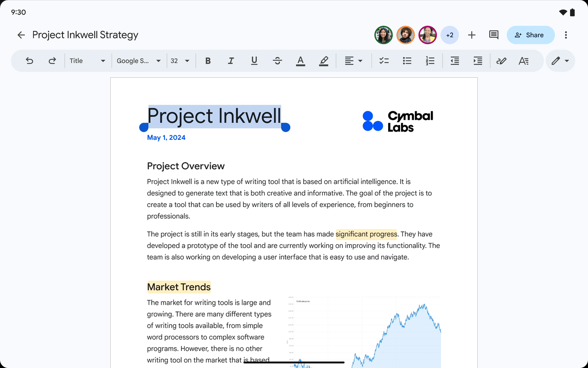Open the overflow menu
This screenshot has height=368, width=588.
point(565,34)
